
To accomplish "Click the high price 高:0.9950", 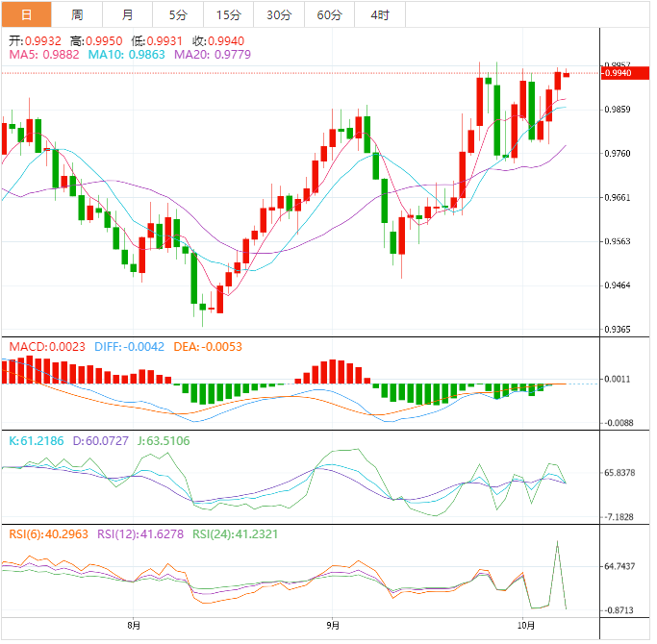I will click(x=96, y=41).
